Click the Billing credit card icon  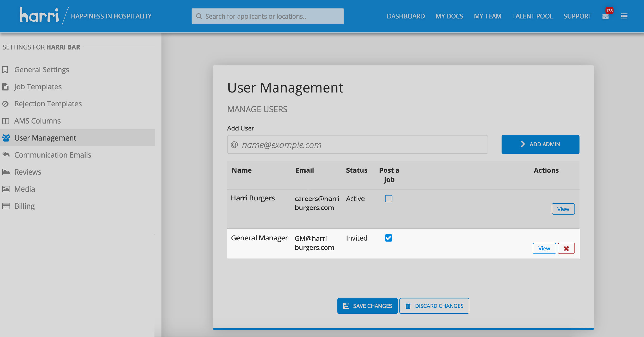[x=6, y=206]
